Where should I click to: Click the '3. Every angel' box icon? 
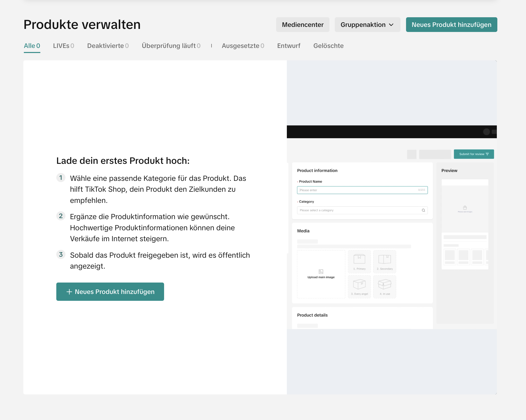359,285
